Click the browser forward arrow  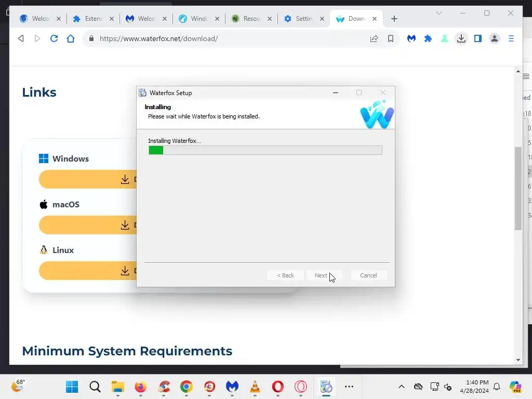coord(37,38)
